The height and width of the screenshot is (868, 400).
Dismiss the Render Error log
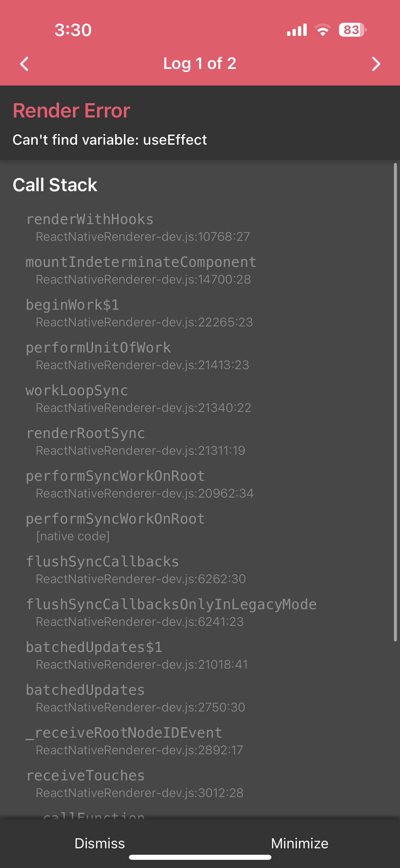100,843
